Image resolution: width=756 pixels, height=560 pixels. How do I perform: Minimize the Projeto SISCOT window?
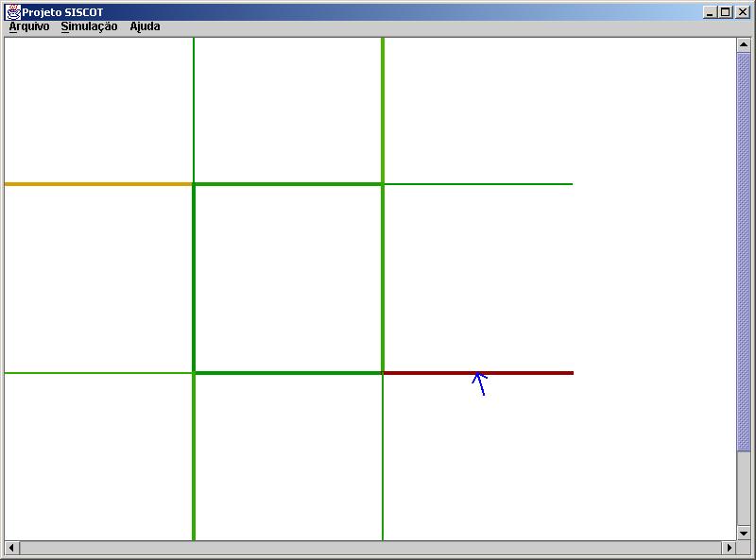(x=710, y=12)
